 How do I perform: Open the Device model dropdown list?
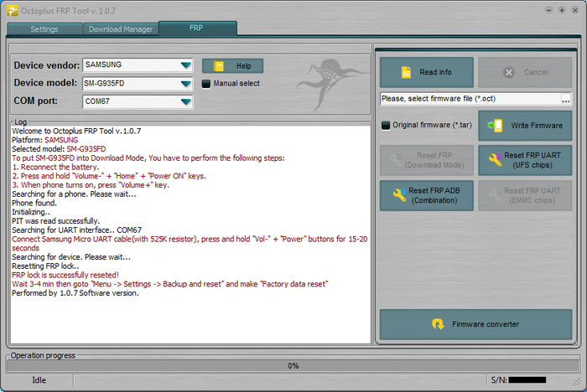point(185,84)
